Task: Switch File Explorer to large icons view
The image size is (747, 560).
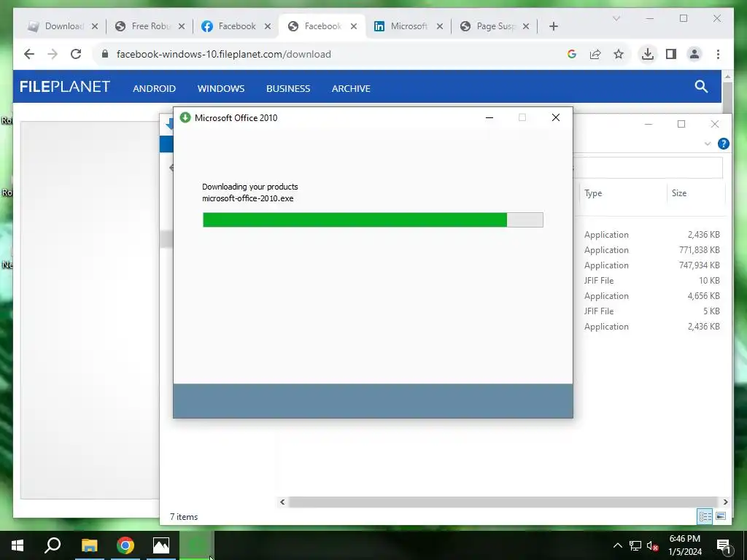Action: [x=721, y=516]
